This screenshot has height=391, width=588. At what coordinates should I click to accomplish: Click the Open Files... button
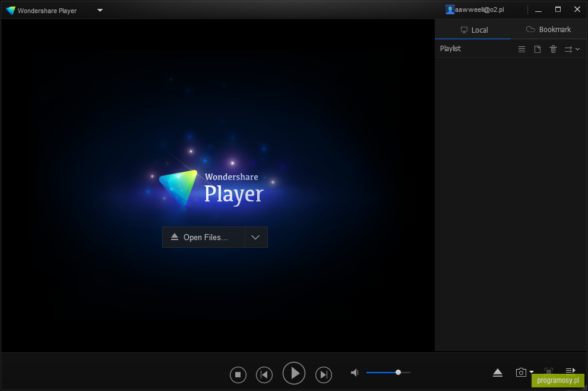[204, 237]
